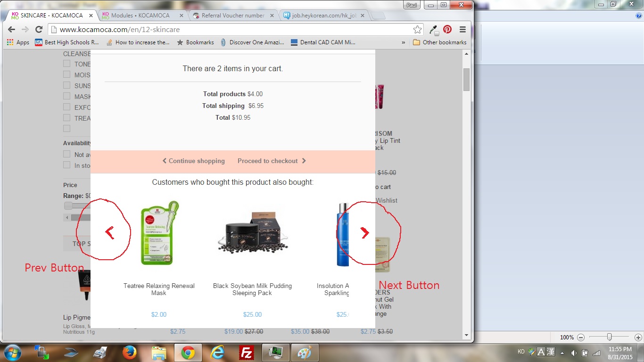
Task: Click the Paul profile button in Chrome
Action: pyautogui.click(x=412, y=5)
